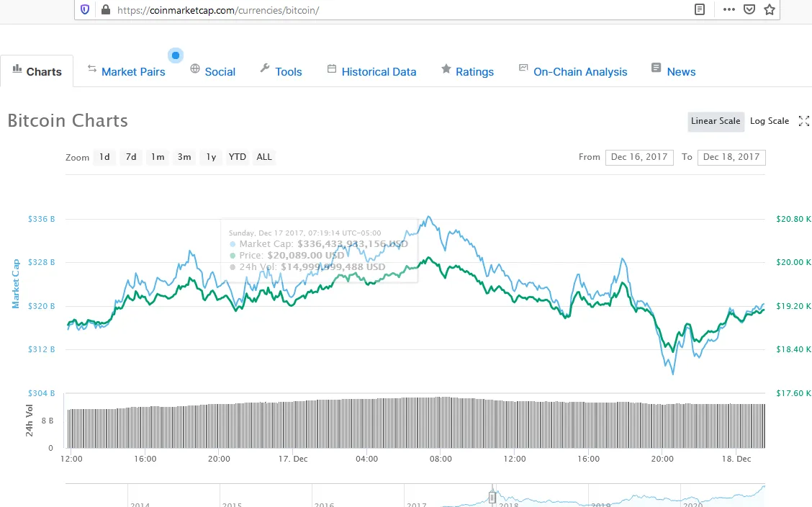Screen dimensions: 812x507
Task: Click the Price $20,089.00 USD tooltip line
Action: (287, 256)
